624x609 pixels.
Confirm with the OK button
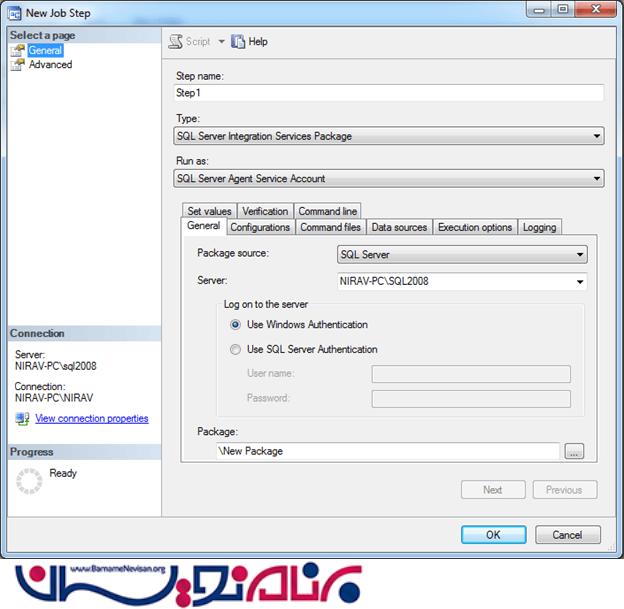tap(493, 535)
